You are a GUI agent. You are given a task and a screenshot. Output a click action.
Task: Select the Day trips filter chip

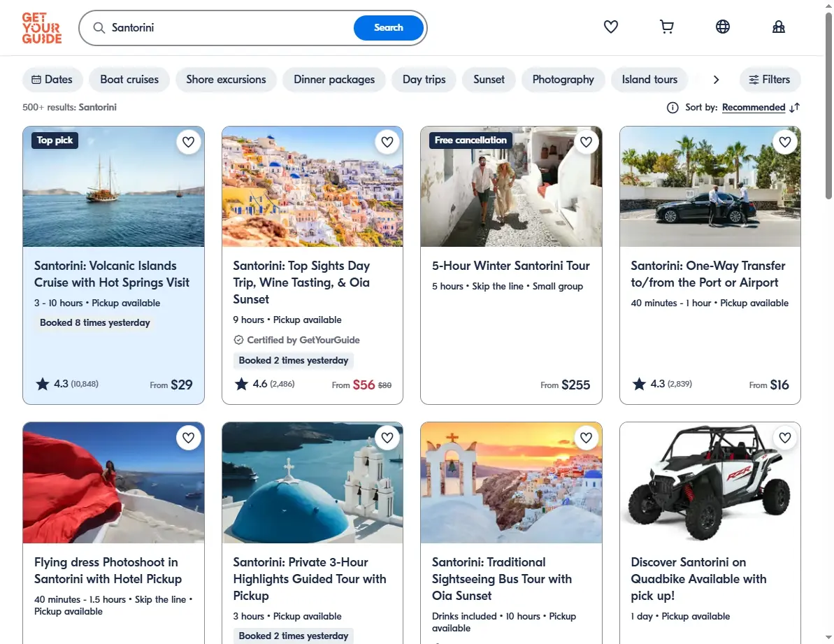[x=424, y=80]
